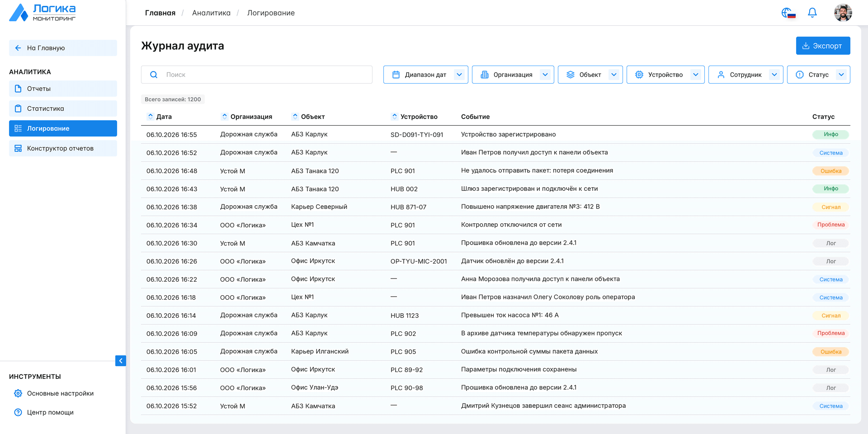This screenshot has width=868, height=434.
Task: Sort by Дата column arrows
Action: 151,116
